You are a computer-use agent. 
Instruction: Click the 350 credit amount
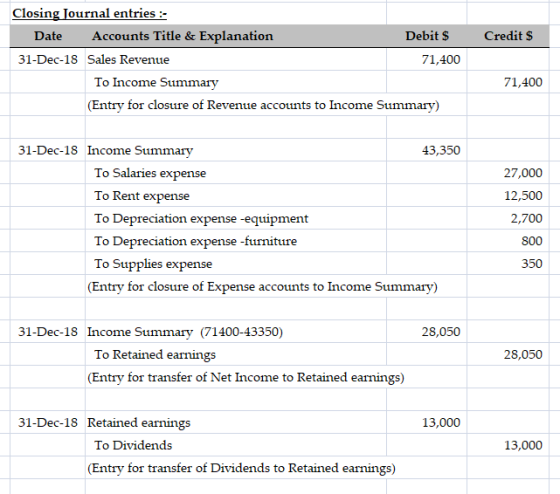(x=531, y=264)
